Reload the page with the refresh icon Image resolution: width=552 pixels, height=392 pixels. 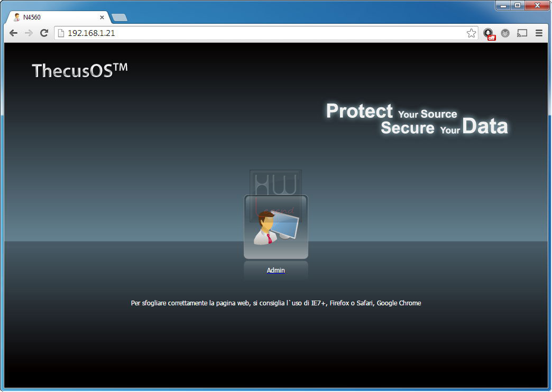[44, 33]
